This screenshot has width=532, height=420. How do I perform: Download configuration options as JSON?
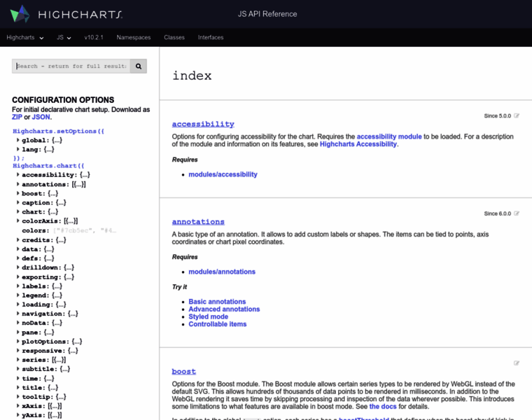pyautogui.click(x=41, y=117)
